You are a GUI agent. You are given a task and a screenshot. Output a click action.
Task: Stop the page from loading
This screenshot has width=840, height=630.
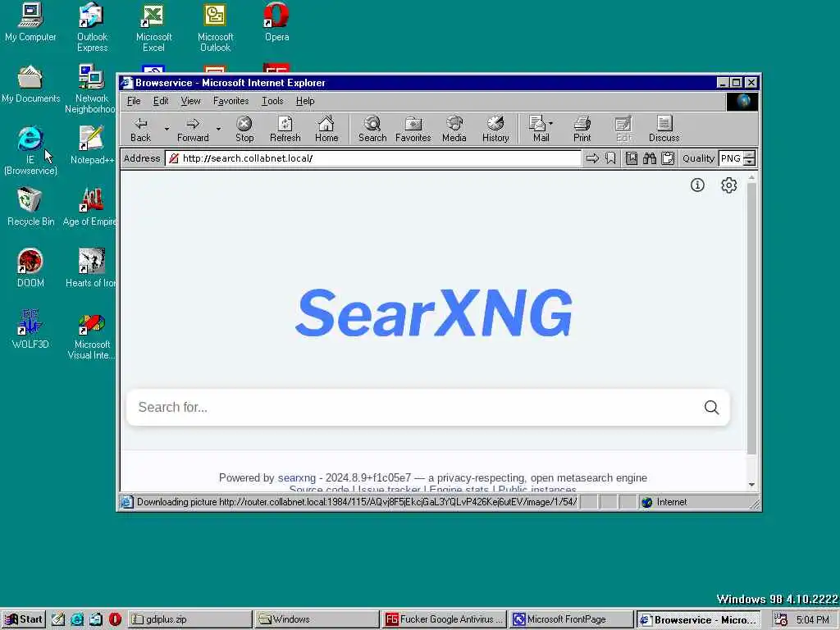pos(244,130)
